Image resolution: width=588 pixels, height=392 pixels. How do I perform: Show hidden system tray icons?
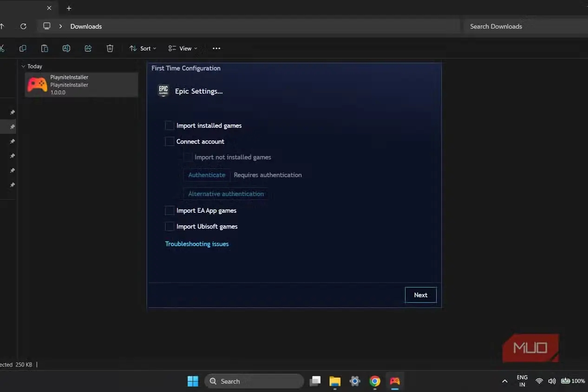point(505,381)
